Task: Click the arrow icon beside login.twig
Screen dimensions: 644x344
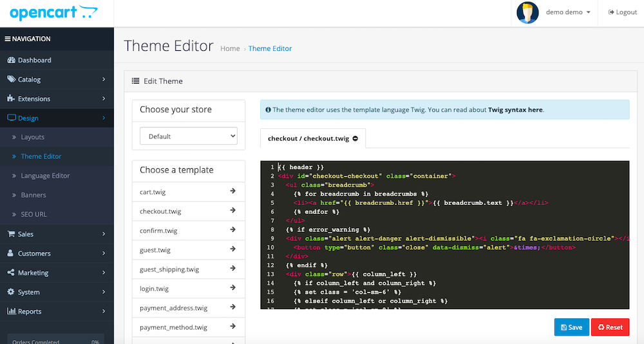Action: (x=233, y=287)
